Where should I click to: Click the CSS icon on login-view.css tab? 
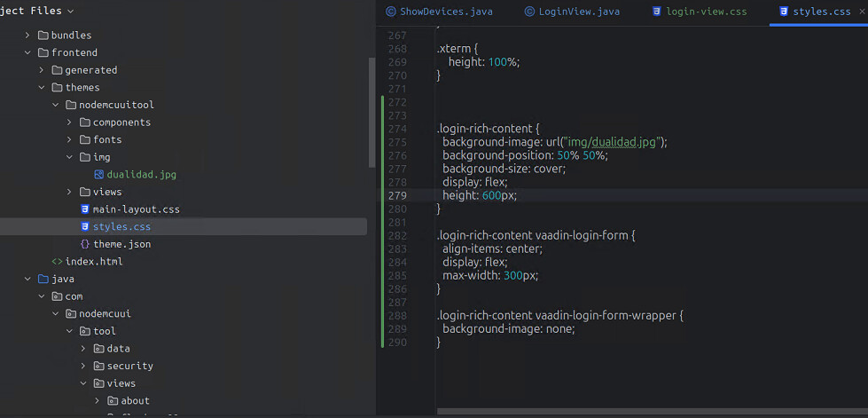tap(656, 12)
